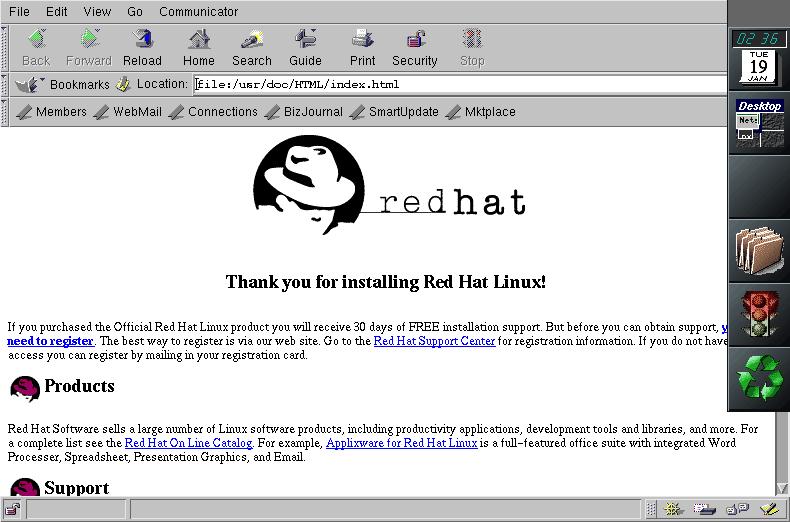Image resolution: width=790 pixels, height=522 pixels.
Task: Click the SmartUpdate personal toolbar button
Action: tap(394, 112)
